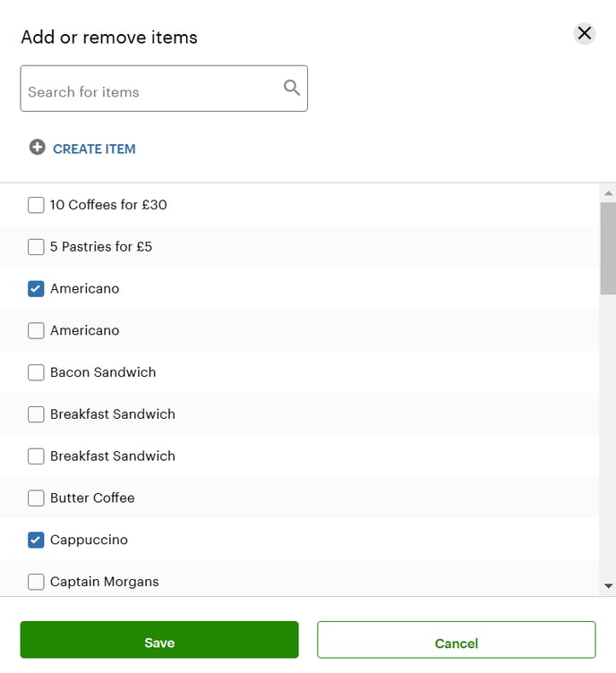Close the Add or remove items dialog
The image size is (616, 673).
[584, 34]
